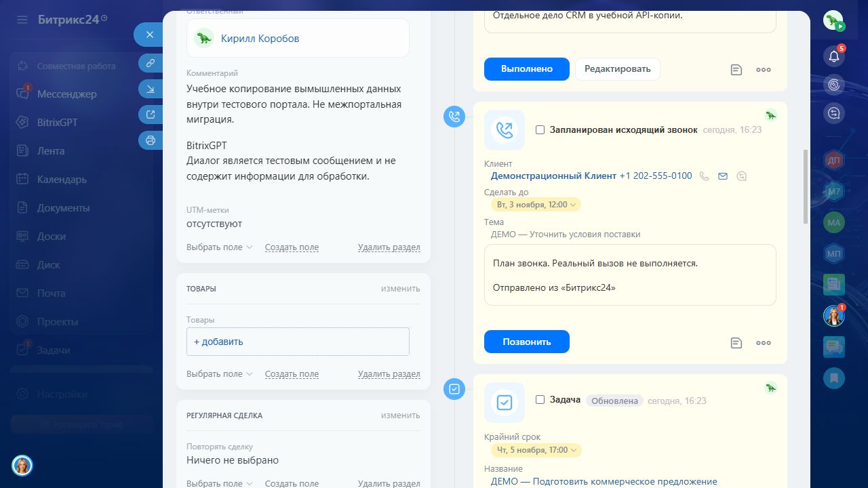The image size is (868, 488).
Task: Open the note icon on the outgoing call card
Action: click(736, 343)
